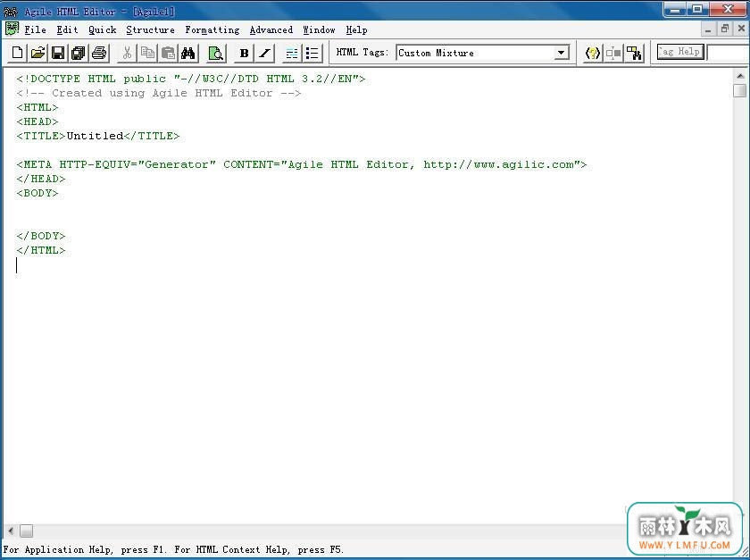Open HTML tag help question icon
This screenshot has height=560, width=750.
(593, 53)
